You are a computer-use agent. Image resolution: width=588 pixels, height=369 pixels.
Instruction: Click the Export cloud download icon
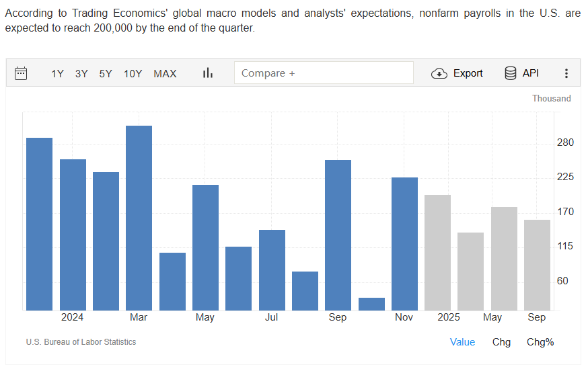(439, 73)
